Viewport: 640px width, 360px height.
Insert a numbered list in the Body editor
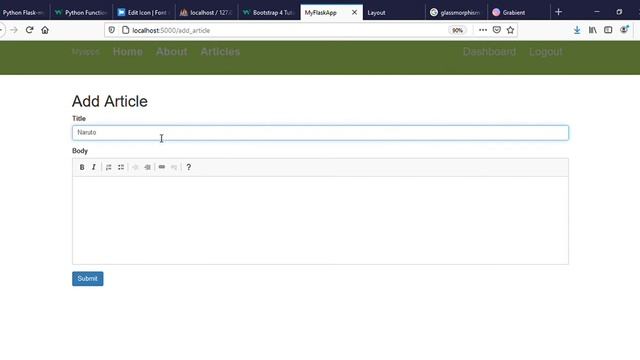[109, 167]
